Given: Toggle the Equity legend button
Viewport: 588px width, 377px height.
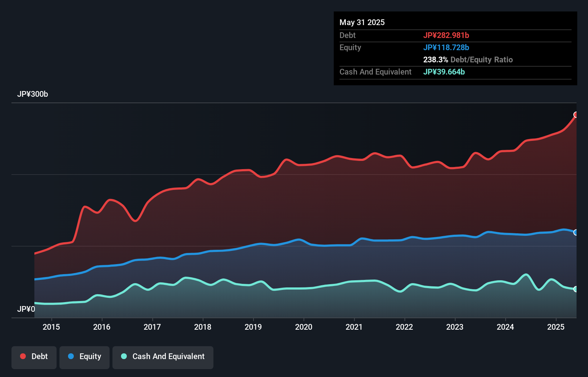Looking at the screenshot, I should (x=85, y=357).
